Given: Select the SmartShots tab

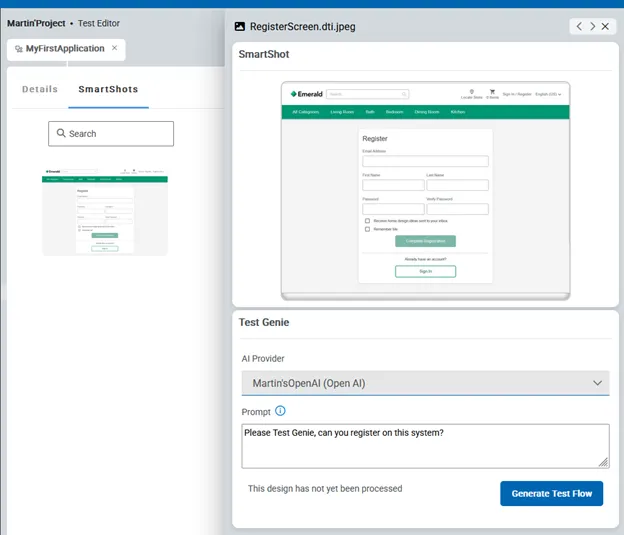Looking at the screenshot, I should (108, 89).
